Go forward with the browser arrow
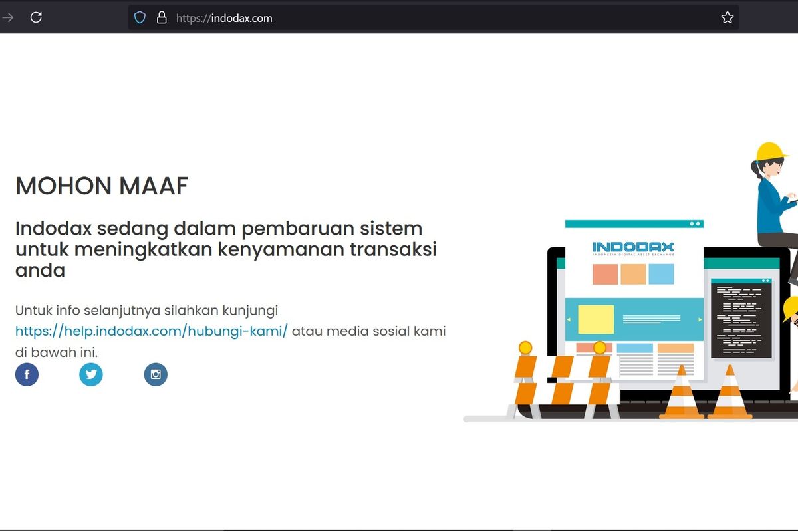Image resolution: width=798 pixels, height=532 pixels. (x=7, y=18)
